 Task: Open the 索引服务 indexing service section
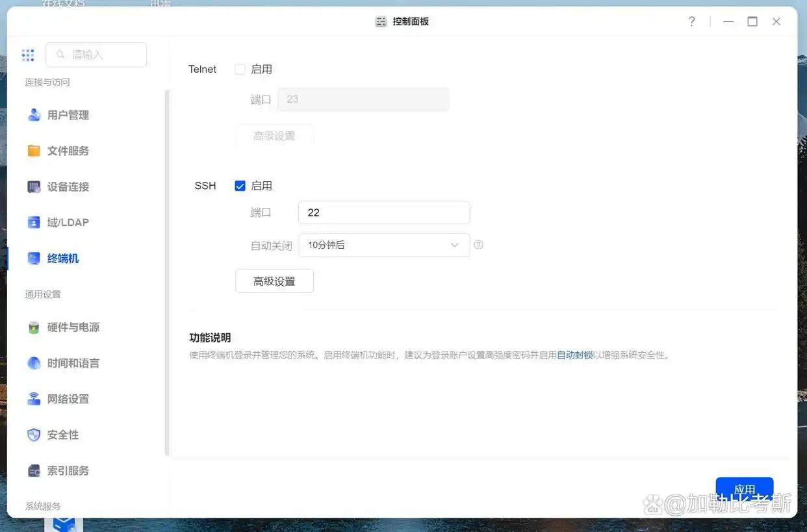(x=70, y=470)
